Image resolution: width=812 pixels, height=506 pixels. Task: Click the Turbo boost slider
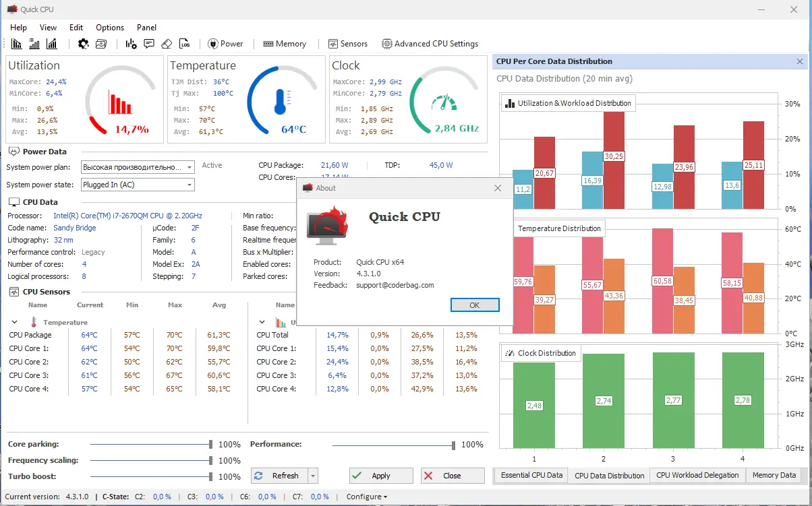[x=151, y=477]
